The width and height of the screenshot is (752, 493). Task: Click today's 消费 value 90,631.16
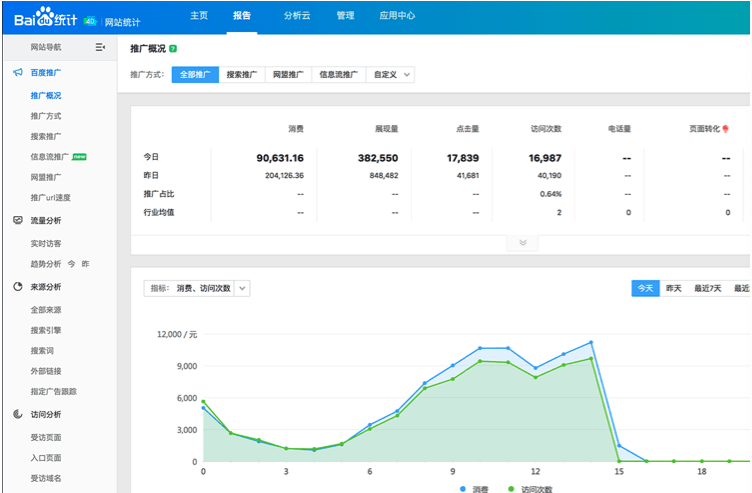click(x=280, y=158)
